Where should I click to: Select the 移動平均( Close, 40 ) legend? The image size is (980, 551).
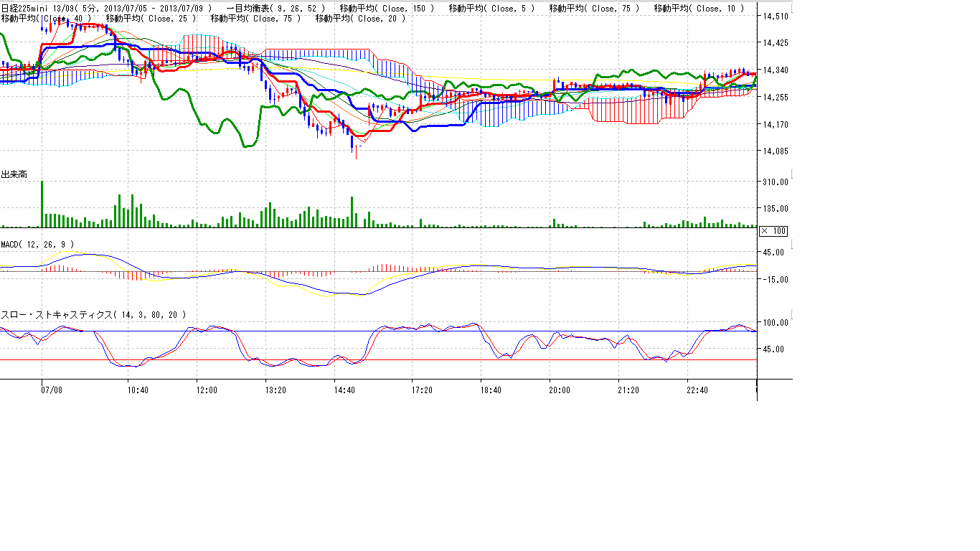tap(46, 19)
